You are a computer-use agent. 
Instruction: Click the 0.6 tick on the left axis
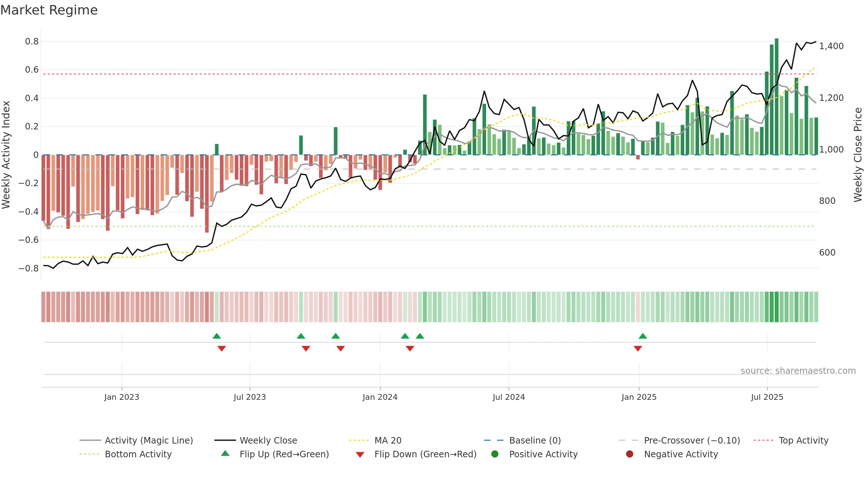pyautogui.click(x=32, y=70)
